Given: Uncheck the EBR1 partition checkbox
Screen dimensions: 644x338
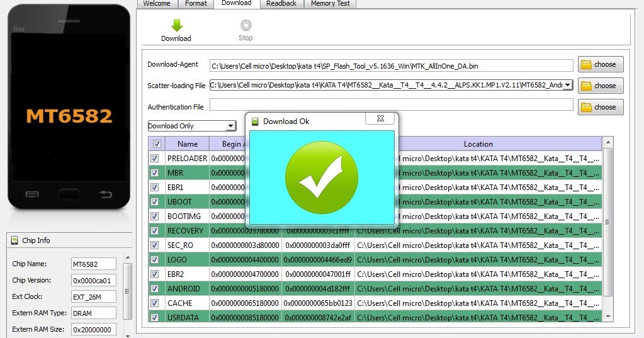Looking at the screenshot, I should click(155, 188).
